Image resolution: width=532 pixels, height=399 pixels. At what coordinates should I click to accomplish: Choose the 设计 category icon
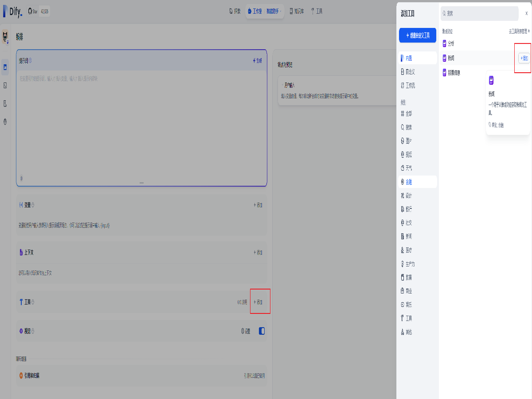tap(403, 196)
